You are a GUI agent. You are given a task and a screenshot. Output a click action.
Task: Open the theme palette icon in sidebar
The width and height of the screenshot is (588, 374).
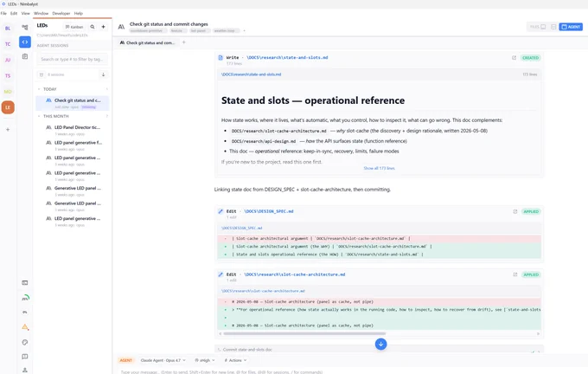click(25, 342)
